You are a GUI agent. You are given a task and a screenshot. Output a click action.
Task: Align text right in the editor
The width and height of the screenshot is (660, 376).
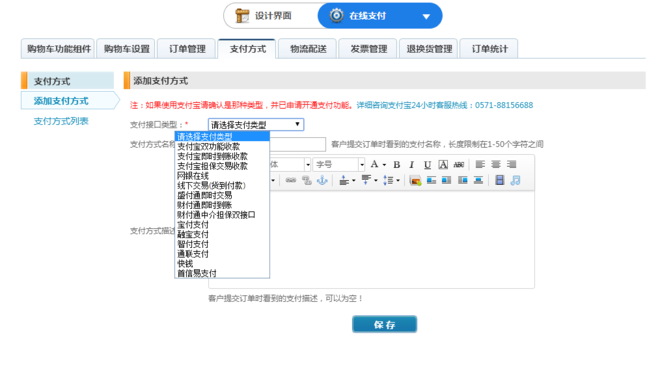511,164
